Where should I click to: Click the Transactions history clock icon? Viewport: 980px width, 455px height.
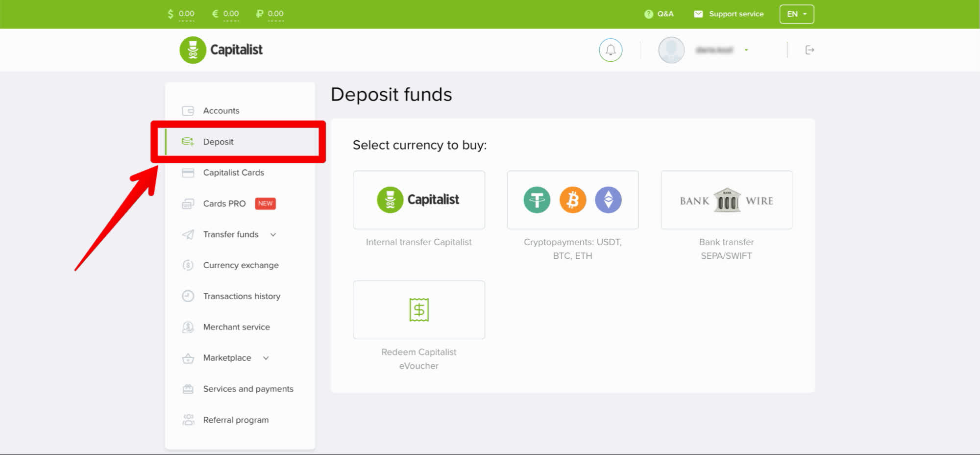[188, 296]
